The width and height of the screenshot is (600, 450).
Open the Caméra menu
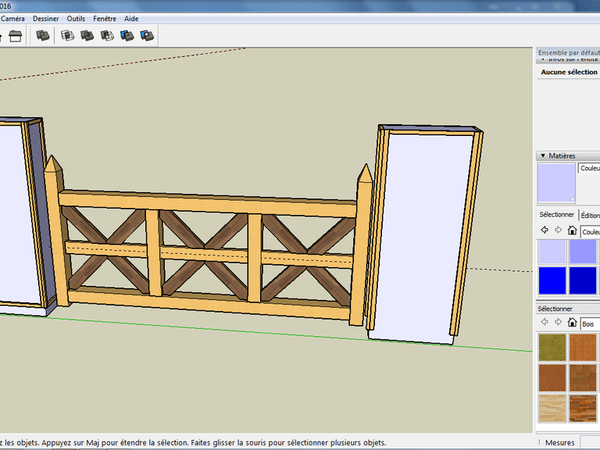click(13, 18)
